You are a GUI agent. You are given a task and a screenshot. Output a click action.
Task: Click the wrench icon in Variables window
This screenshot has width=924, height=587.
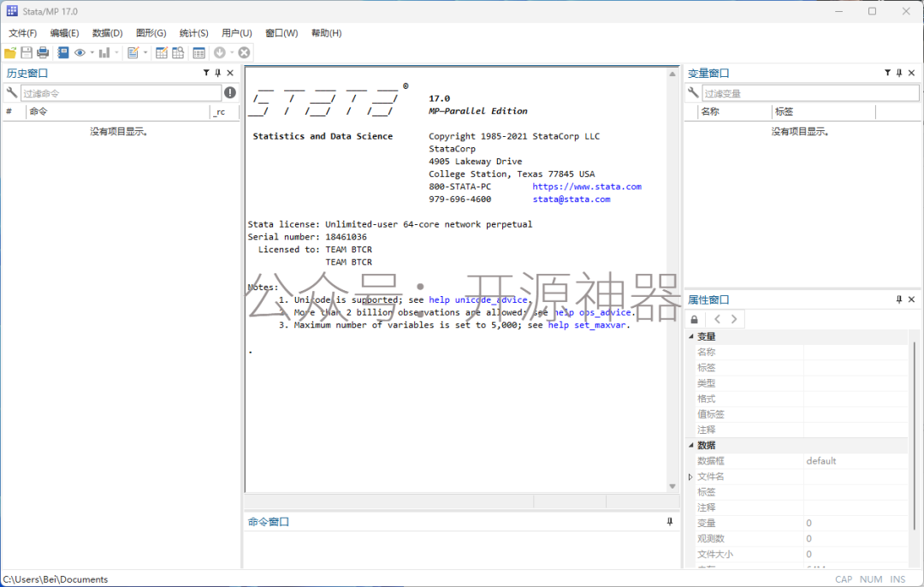[694, 92]
